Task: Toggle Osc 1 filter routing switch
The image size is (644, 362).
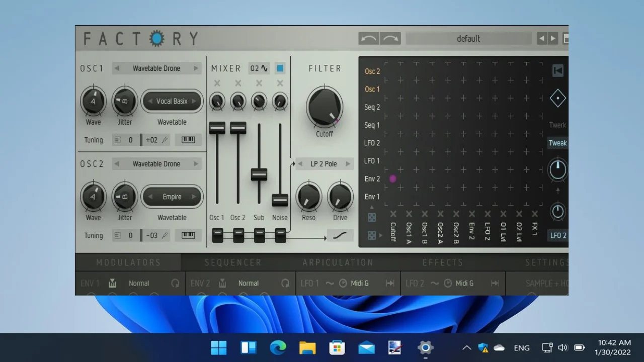Action: point(217,235)
